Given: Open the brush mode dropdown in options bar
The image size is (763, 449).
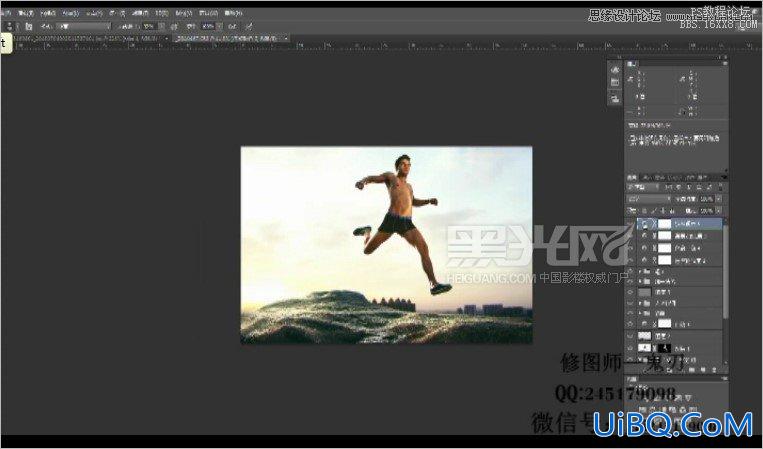Looking at the screenshot, I should 84,27.
